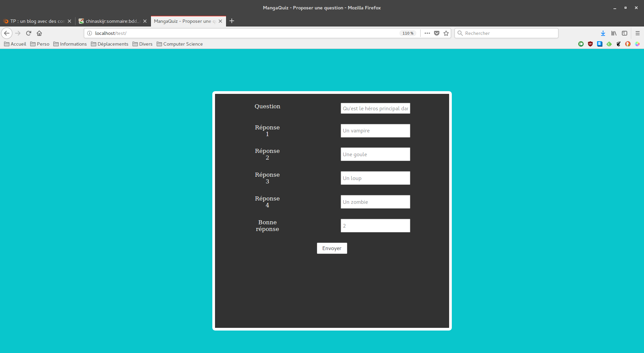Screen dimensions: 644x353
Task: Click the Bonne réponse input field
Action: (375, 226)
